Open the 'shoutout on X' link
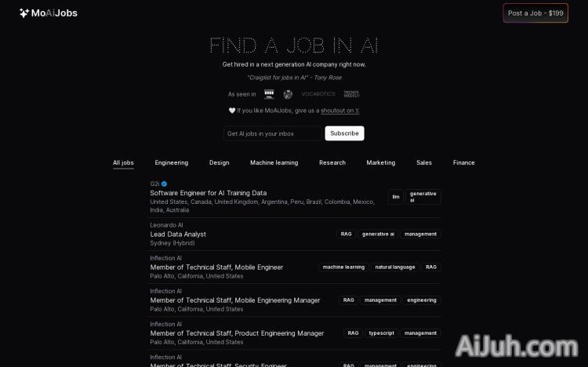Screen dimensions: 588x367 339,111
